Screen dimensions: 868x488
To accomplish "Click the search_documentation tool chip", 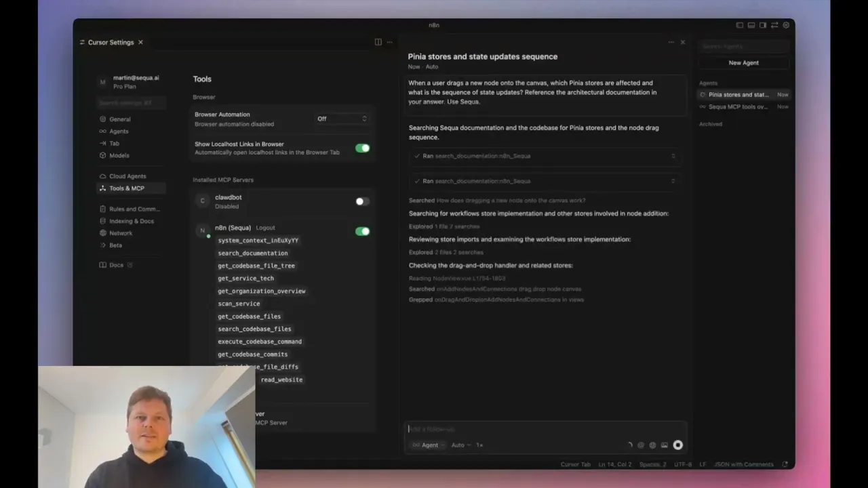I will 252,253.
